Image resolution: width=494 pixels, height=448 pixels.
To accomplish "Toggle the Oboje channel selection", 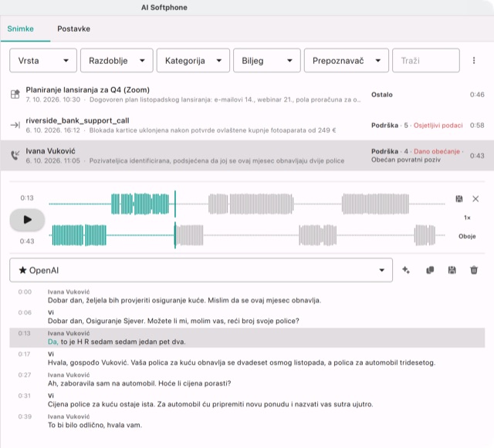I will pos(467,236).
